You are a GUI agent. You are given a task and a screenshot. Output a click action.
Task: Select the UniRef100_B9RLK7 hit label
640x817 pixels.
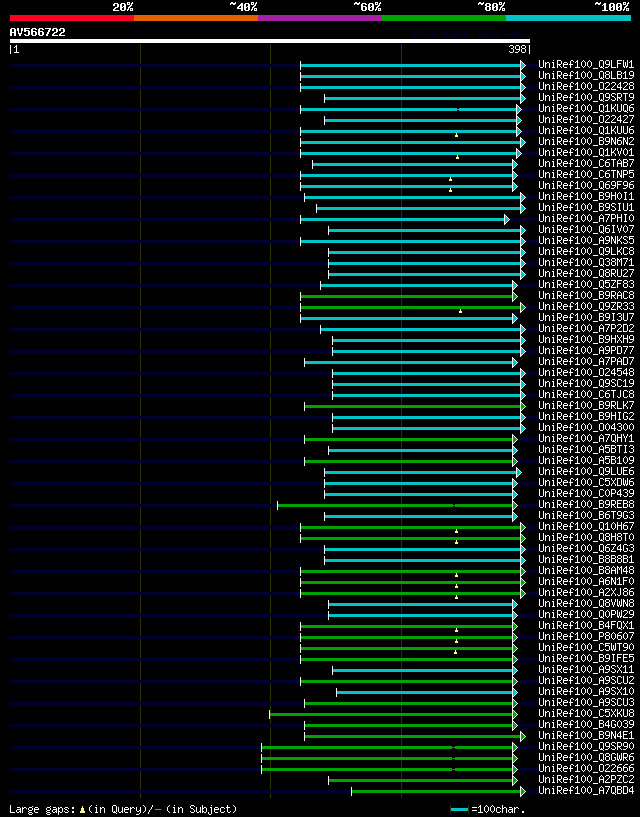586,406
